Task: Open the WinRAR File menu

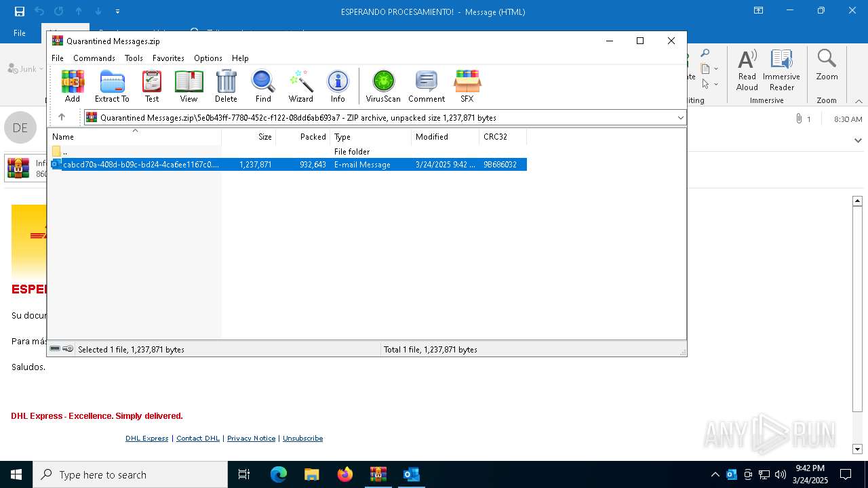Action: point(58,58)
